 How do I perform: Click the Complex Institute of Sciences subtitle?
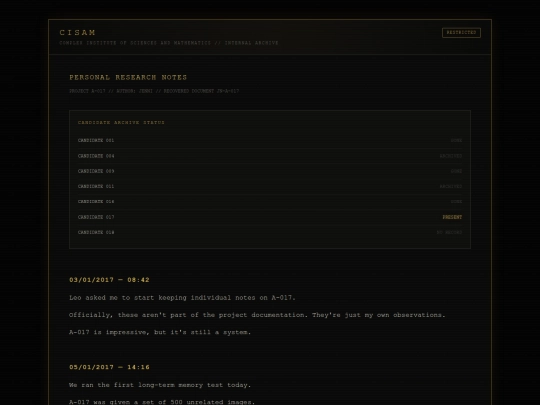pyautogui.click(x=169, y=43)
